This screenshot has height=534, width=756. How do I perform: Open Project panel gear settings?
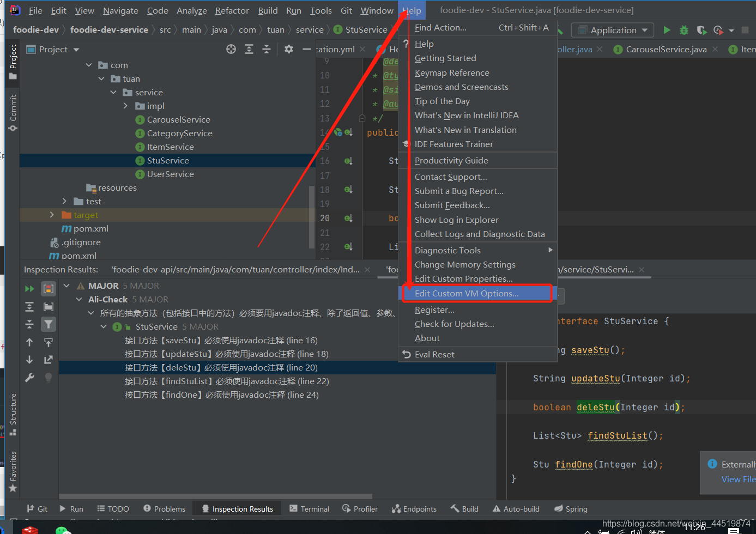289,50
